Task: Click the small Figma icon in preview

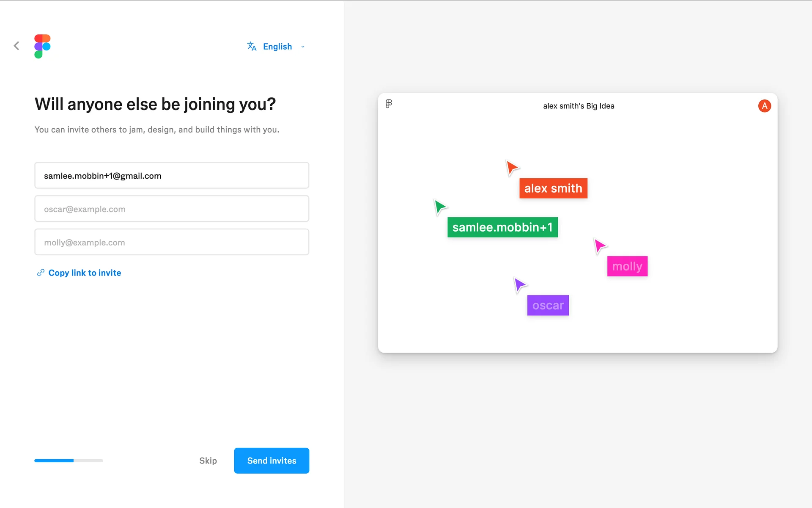Action: point(389,104)
